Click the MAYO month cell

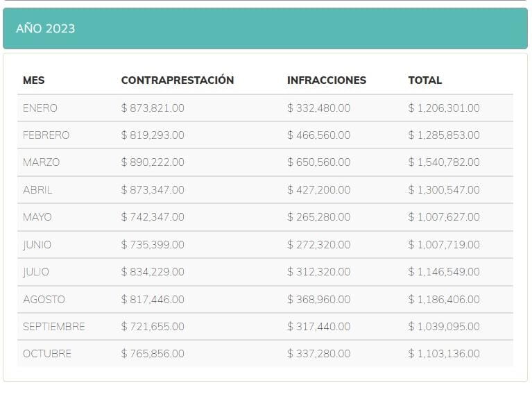(x=37, y=217)
